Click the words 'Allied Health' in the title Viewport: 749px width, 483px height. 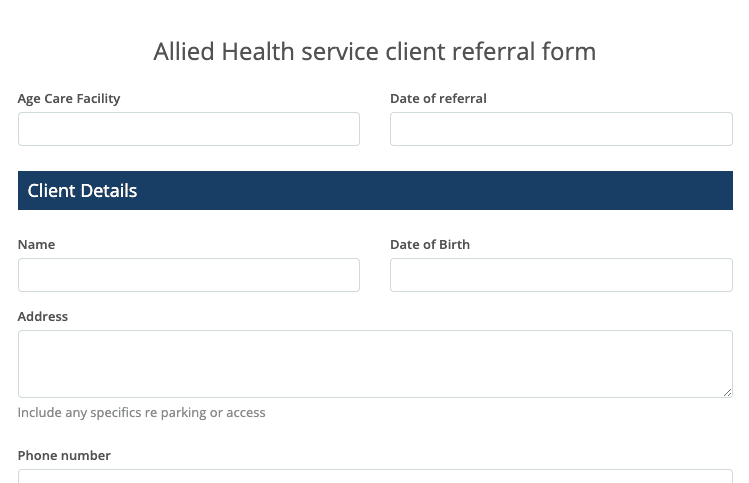coord(224,52)
